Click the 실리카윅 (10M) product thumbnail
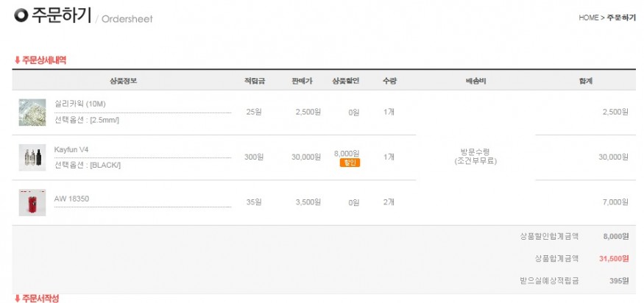644x303 pixels. click(32, 112)
